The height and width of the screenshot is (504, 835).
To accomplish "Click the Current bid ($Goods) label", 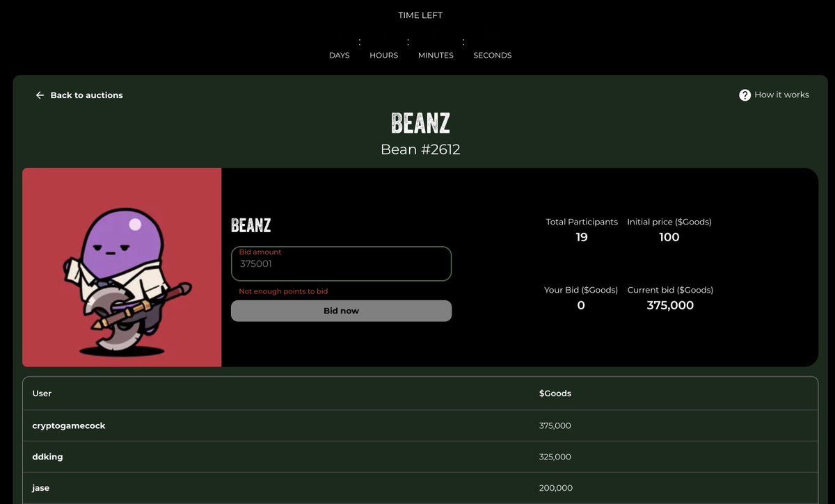I will pos(670,290).
